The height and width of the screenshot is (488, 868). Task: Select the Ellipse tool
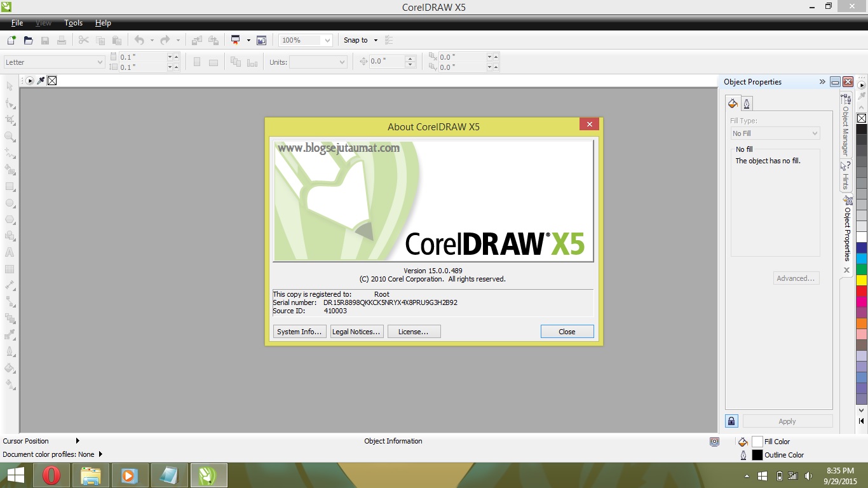[9, 203]
